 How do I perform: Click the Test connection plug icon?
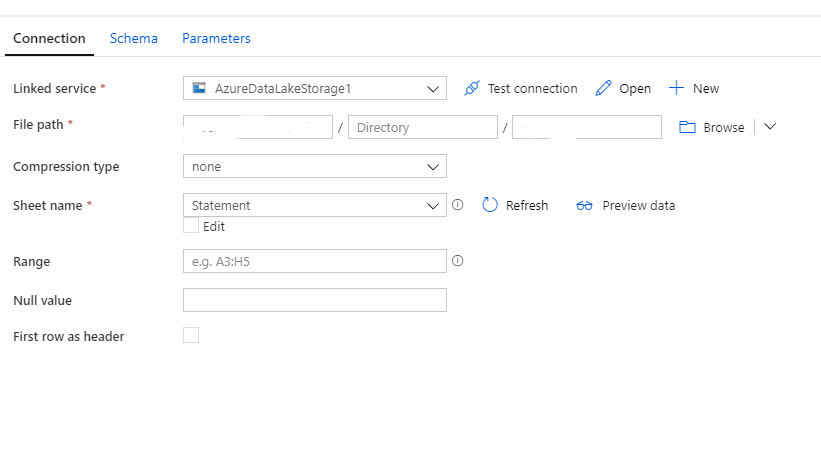point(472,88)
